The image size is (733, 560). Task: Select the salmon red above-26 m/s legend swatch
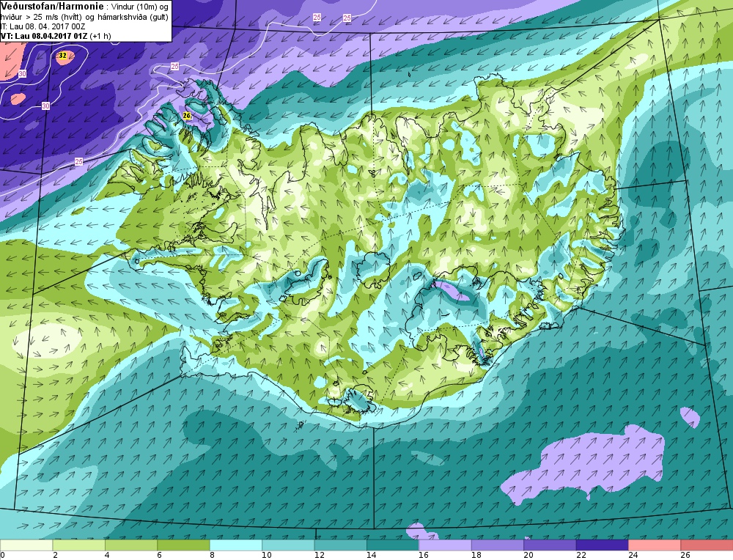pos(707,545)
